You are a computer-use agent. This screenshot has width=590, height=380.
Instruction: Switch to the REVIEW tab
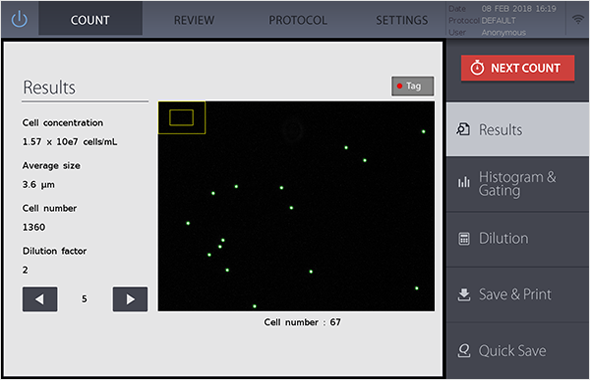pos(194,20)
